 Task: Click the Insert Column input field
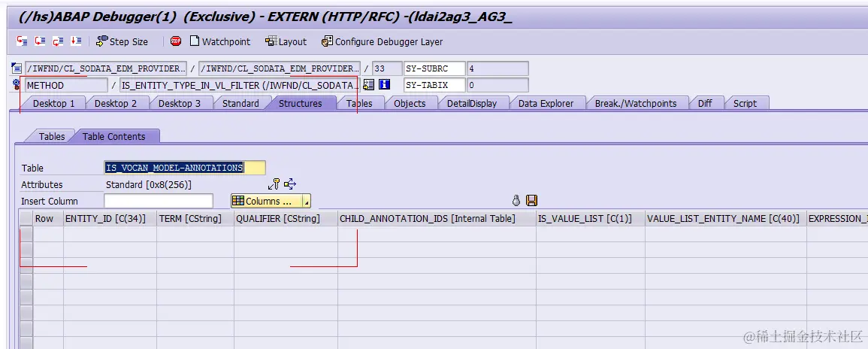[x=159, y=201]
